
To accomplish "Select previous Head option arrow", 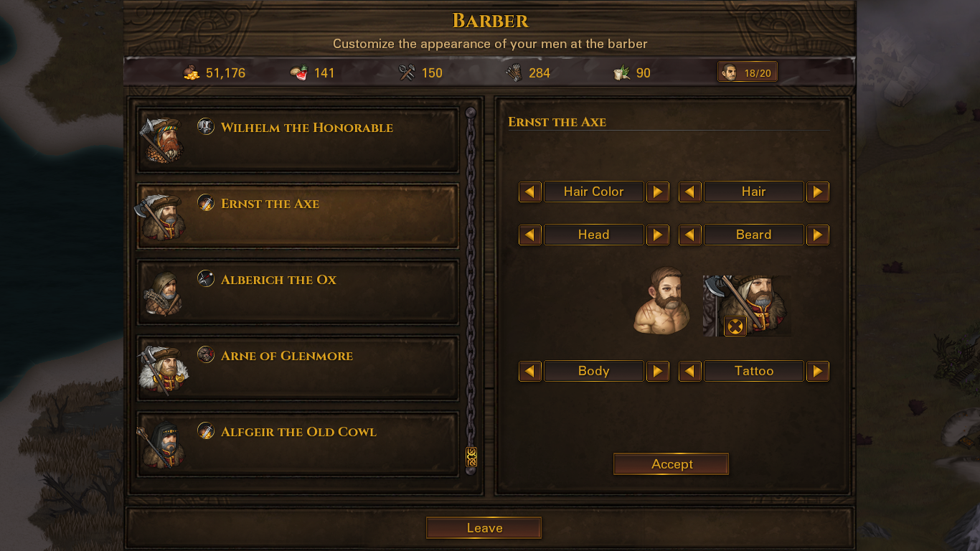I will [530, 235].
